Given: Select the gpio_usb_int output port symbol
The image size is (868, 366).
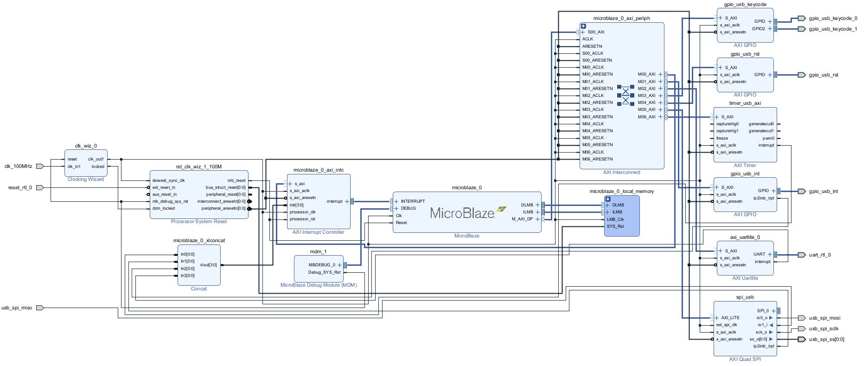Looking at the screenshot, I should [802, 191].
